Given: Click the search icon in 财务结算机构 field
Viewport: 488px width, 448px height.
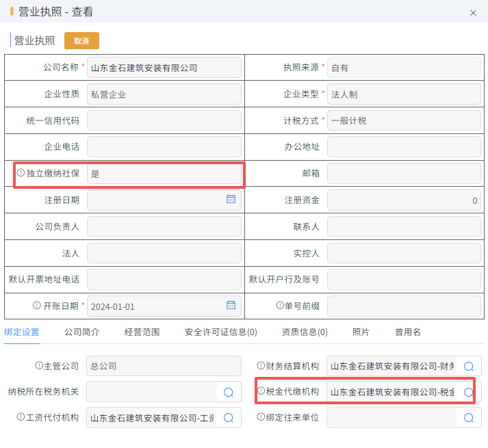Looking at the screenshot, I should click(x=468, y=366).
